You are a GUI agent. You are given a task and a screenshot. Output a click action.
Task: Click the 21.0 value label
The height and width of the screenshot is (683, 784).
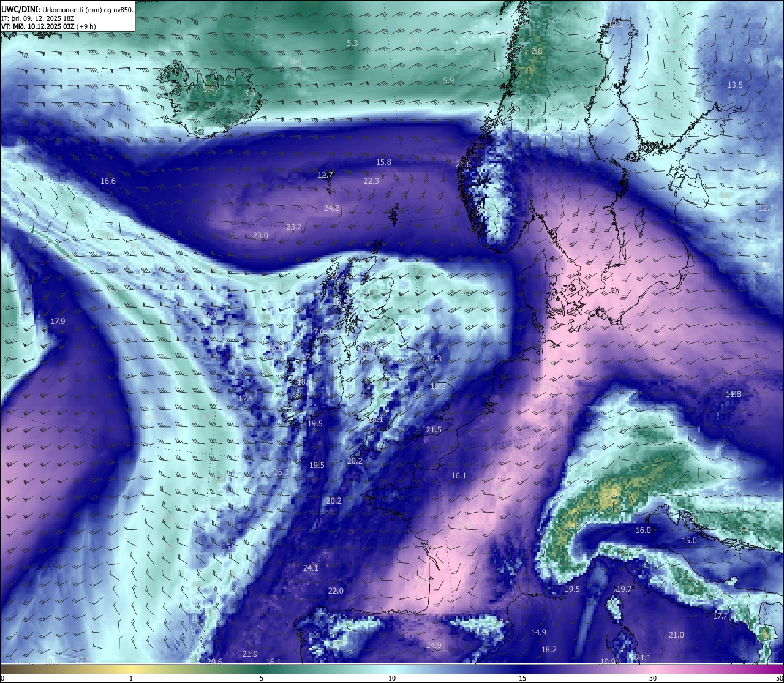pos(676,635)
